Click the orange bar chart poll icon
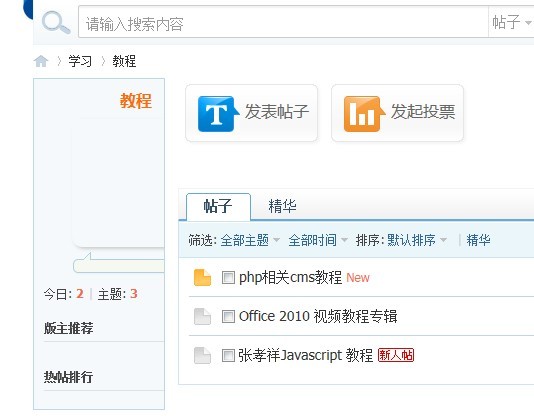 tap(363, 114)
